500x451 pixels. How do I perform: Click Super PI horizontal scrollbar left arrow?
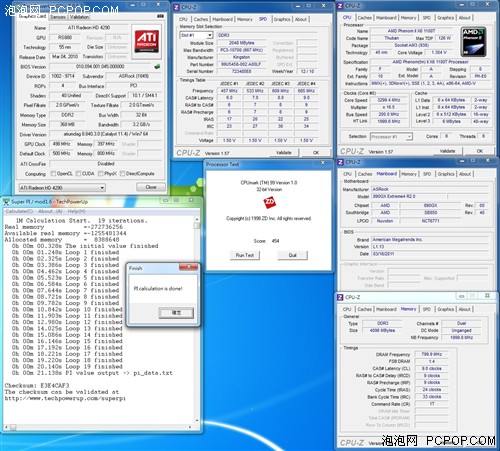click(x=6, y=427)
